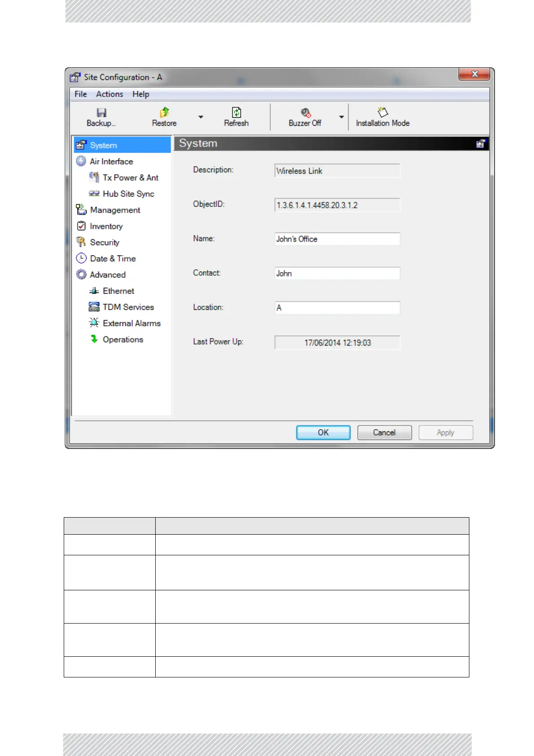Click the Installation Mode toolbar icon
This screenshot has width=534, height=756.
(383, 112)
